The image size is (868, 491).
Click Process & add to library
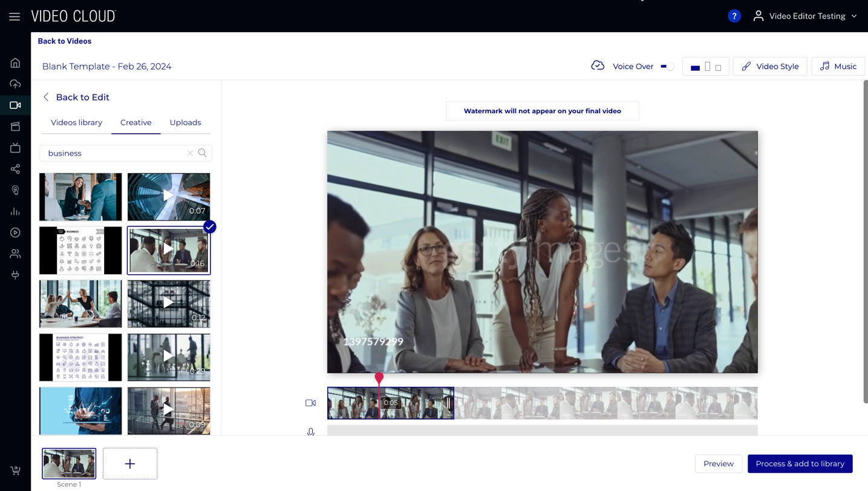coord(800,464)
